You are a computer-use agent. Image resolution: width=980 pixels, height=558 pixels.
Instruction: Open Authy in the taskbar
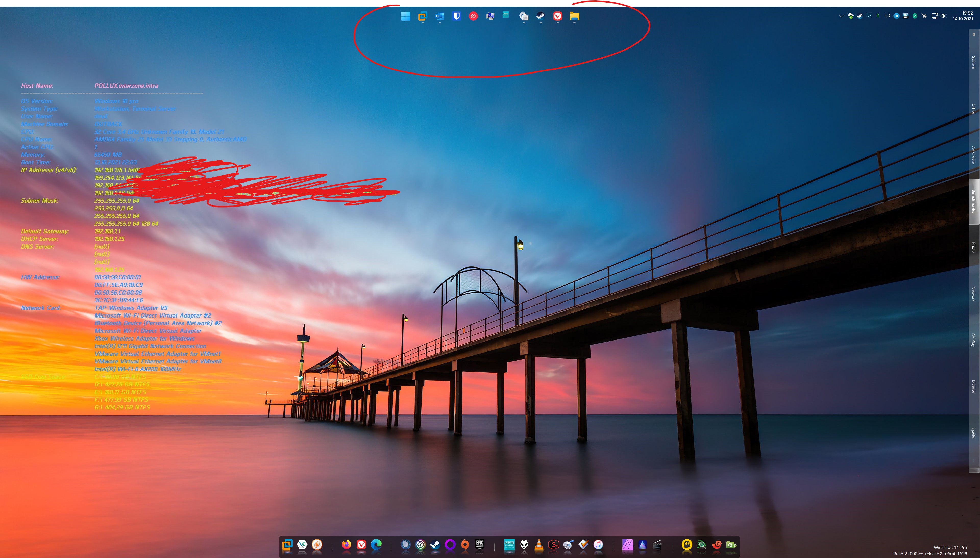473,16
